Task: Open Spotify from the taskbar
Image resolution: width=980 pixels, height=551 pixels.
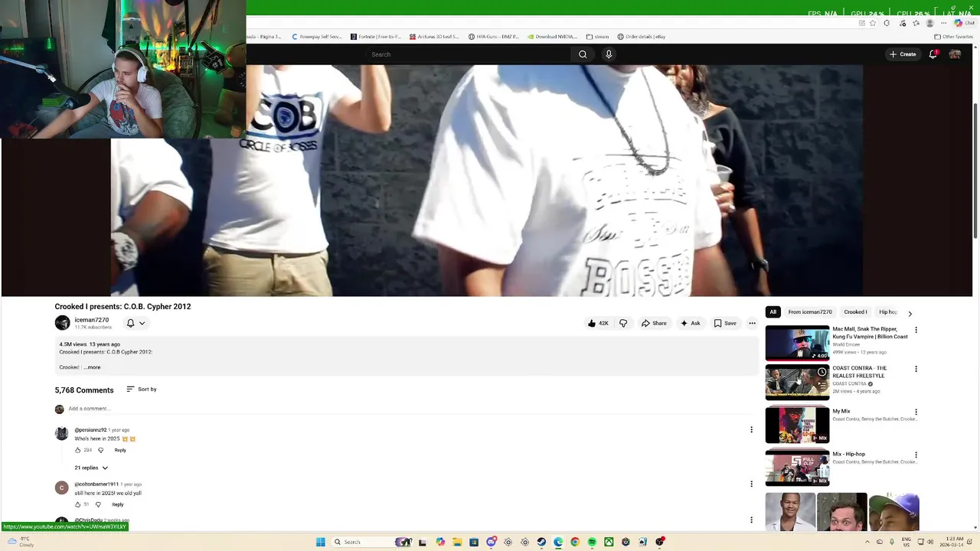Action: coord(592,542)
